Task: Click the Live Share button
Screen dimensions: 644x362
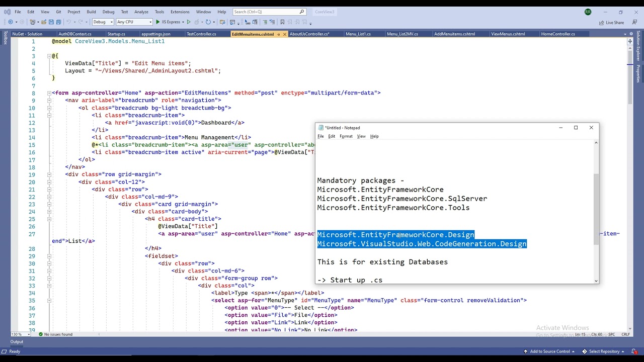Action: click(x=612, y=22)
